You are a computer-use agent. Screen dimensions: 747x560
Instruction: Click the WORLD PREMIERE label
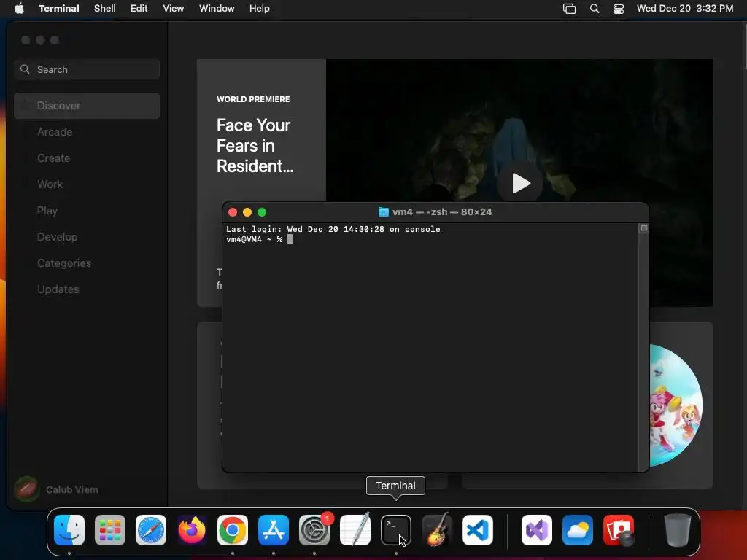253,99
